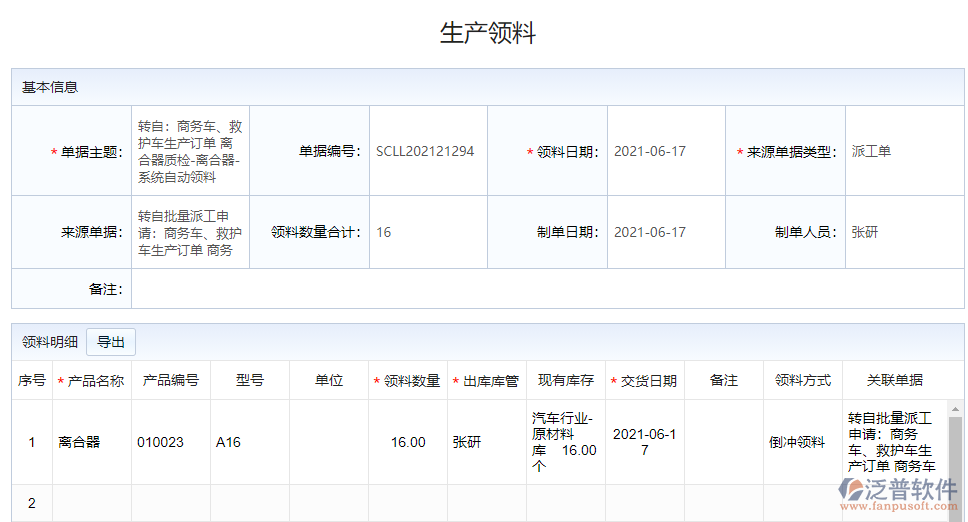Select 单据编号 value SCLL202121294
This screenshot has width=968, height=522.
click(425, 151)
